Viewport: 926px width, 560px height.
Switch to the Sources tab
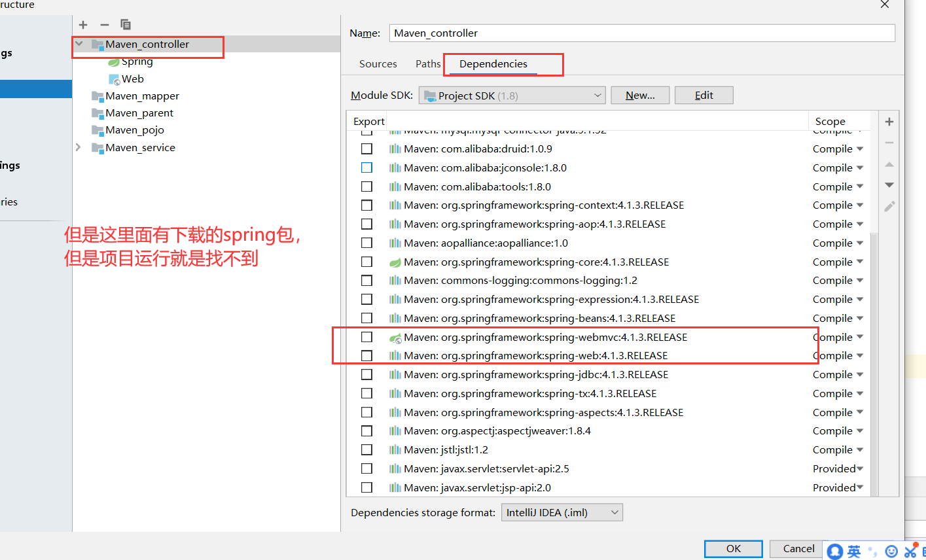click(378, 64)
